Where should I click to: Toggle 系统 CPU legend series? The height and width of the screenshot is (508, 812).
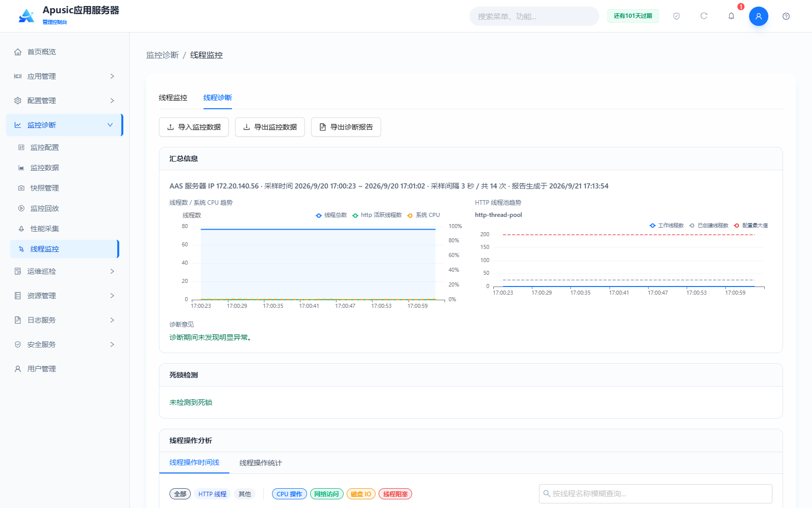click(x=423, y=215)
